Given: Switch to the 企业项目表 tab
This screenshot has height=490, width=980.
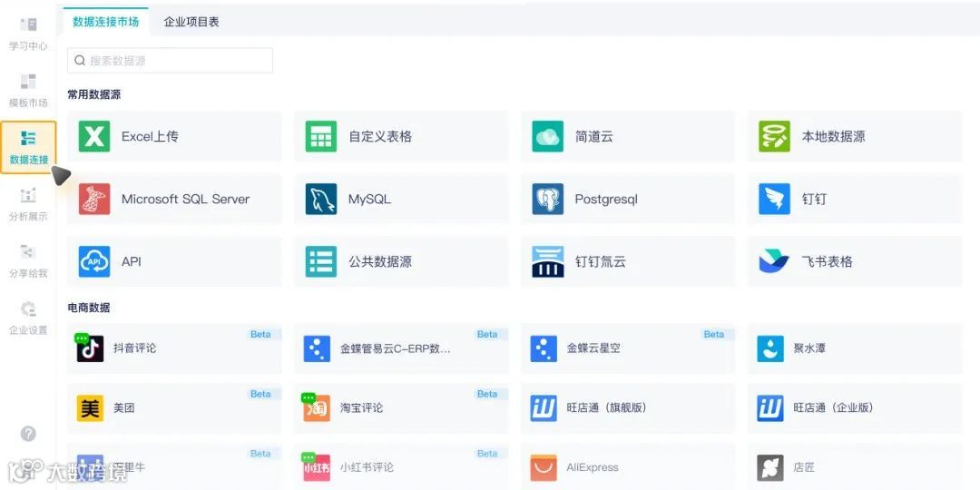Looking at the screenshot, I should click(x=191, y=22).
